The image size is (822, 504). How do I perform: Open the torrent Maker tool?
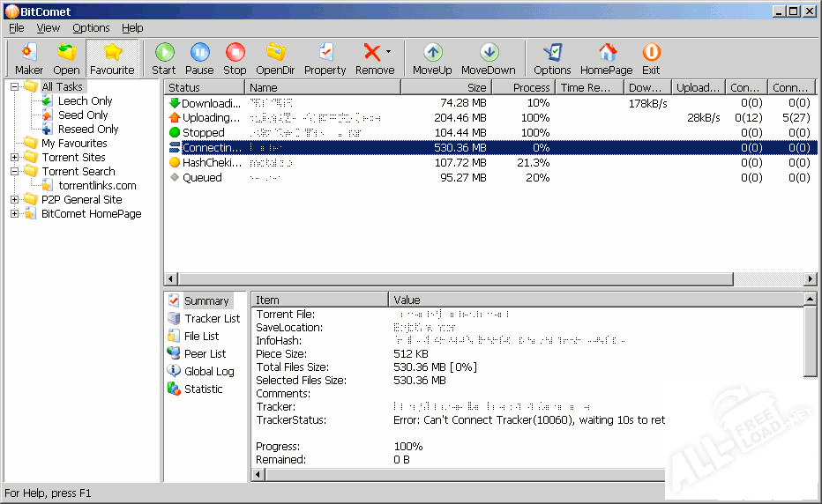pyautogui.click(x=29, y=58)
